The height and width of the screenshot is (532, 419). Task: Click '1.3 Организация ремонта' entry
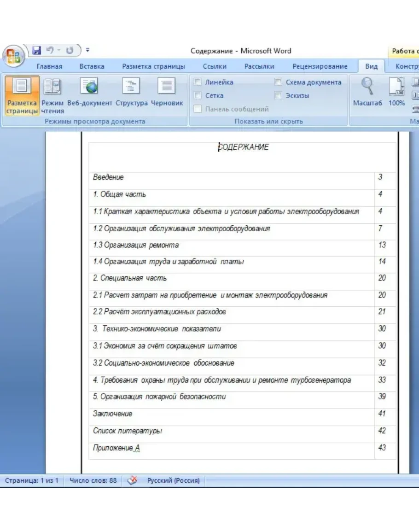136,245
